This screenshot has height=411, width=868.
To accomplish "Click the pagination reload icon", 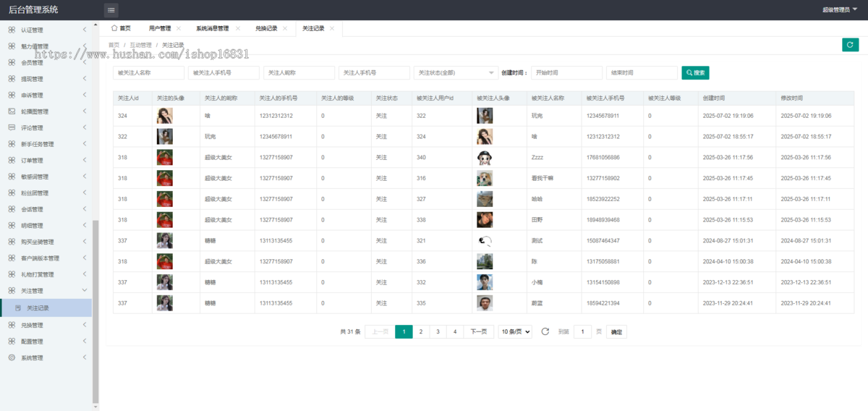I will click(x=545, y=331).
